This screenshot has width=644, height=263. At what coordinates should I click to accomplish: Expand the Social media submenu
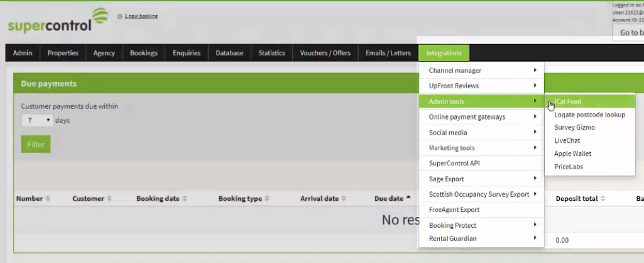pyautogui.click(x=481, y=133)
